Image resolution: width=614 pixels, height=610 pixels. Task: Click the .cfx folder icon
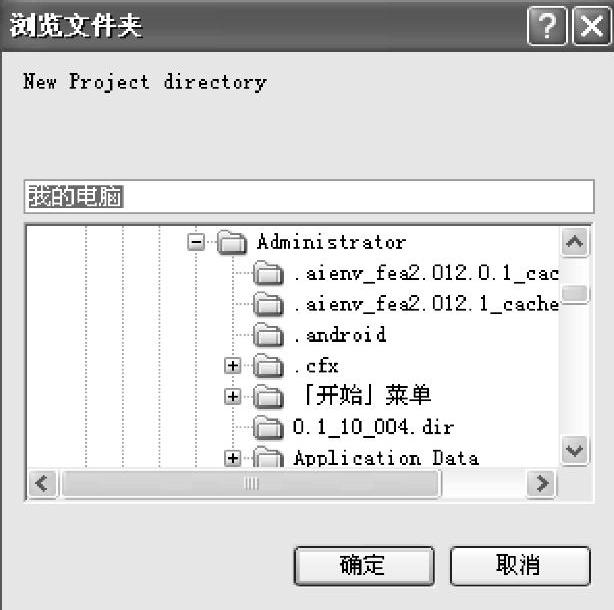click(x=268, y=366)
